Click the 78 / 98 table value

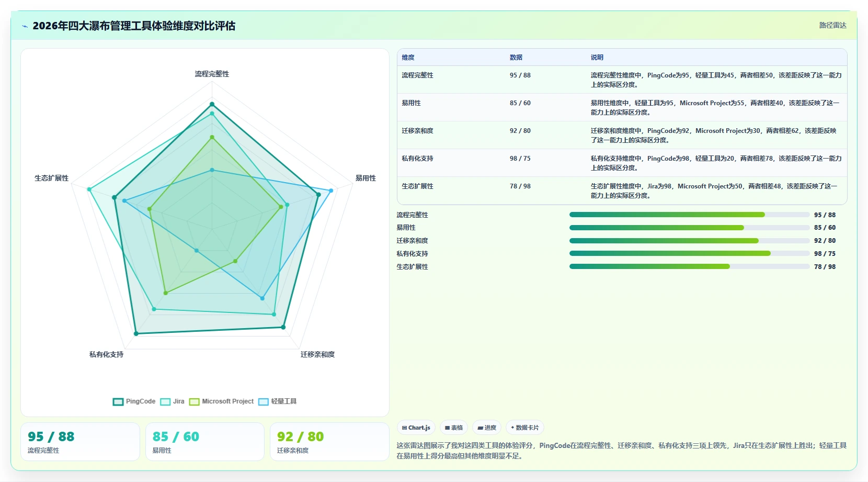pyautogui.click(x=520, y=186)
